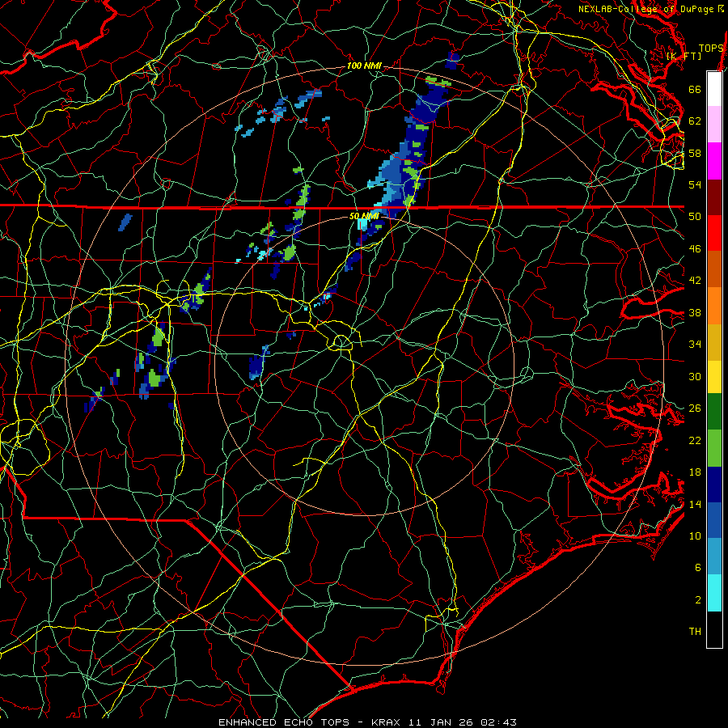Click the "[K FT]" units label
This screenshot has width=728, height=728.
point(684,56)
